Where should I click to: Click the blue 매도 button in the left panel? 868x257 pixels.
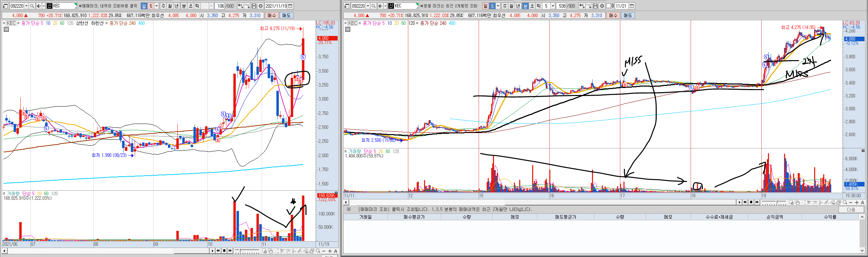pyautogui.click(x=286, y=15)
